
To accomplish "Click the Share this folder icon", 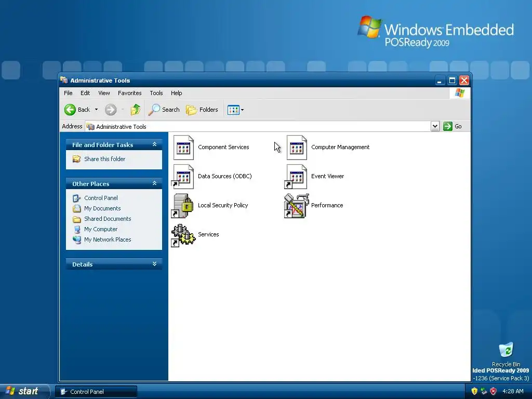I will point(77,159).
